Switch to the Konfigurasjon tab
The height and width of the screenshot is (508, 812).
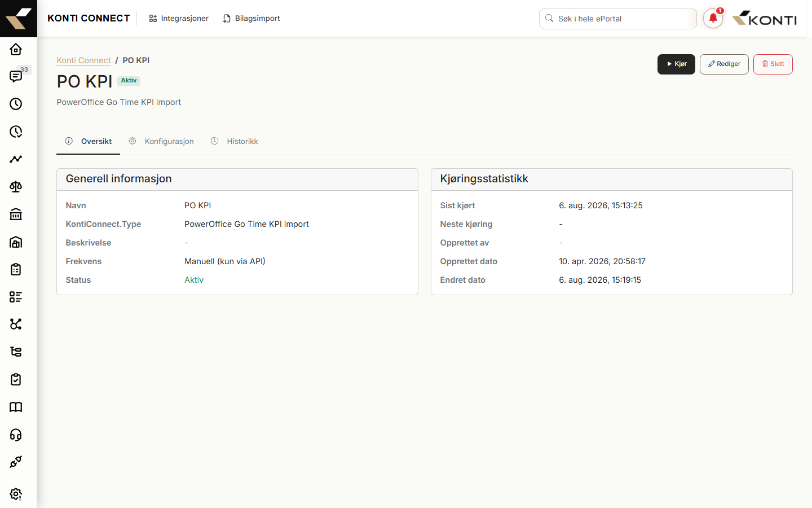(x=161, y=141)
